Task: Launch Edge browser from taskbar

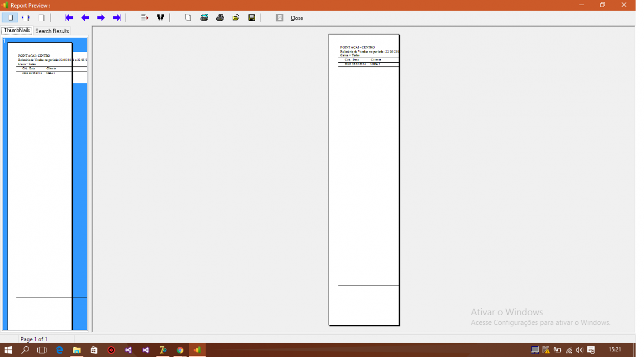Action: pos(59,350)
